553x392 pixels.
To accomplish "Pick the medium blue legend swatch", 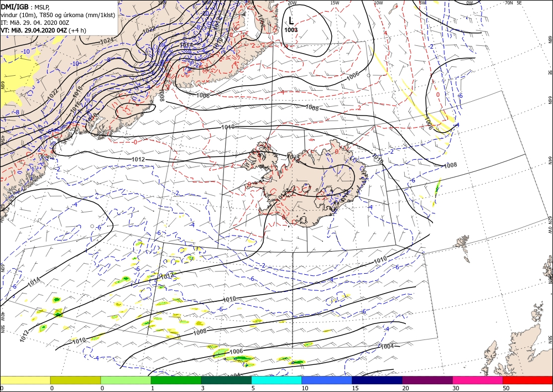I will coord(327,380).
